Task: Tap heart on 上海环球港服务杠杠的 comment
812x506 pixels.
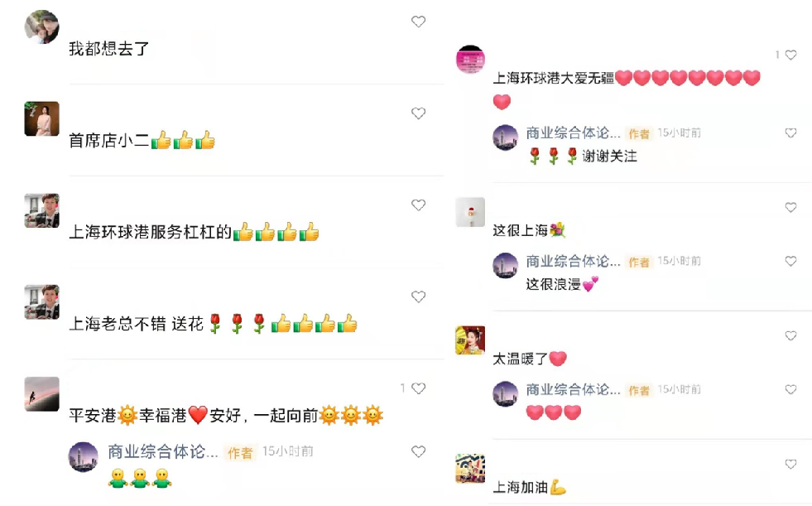Action: (x=419, y=205)
